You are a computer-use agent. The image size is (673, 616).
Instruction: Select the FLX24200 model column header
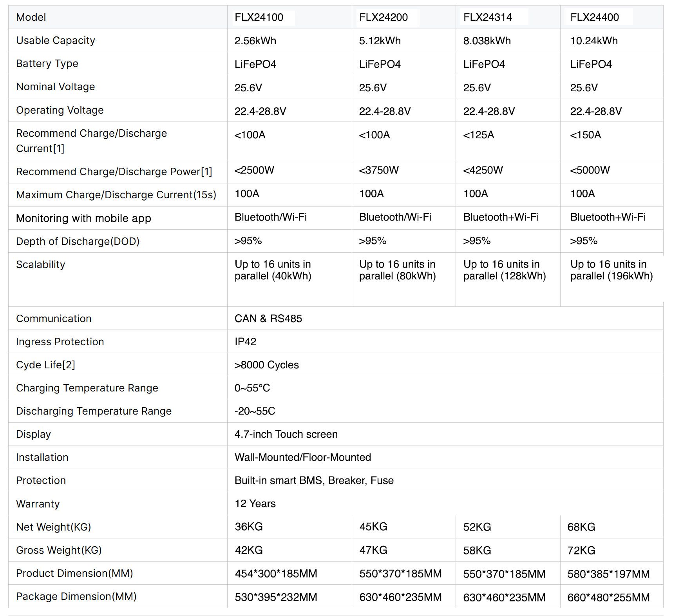[x=384, y=17]
